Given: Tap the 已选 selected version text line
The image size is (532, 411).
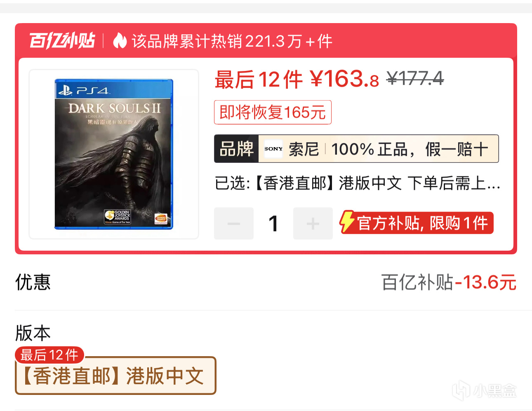Looking at the screenshot, I should (x=358, y=183).
